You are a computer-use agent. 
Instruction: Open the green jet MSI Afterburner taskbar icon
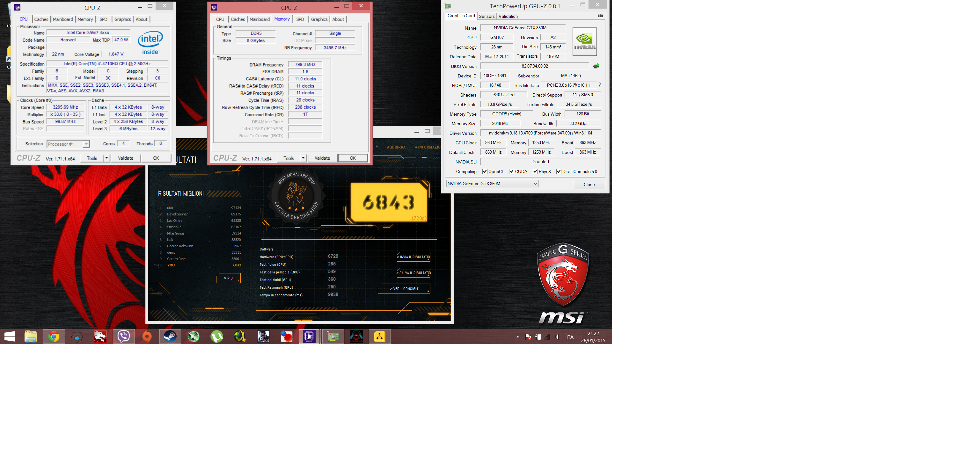tap(193, 337)
